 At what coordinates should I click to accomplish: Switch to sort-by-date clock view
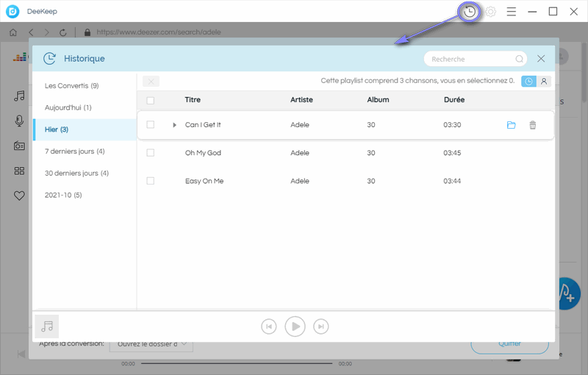(x=528, y=82)
